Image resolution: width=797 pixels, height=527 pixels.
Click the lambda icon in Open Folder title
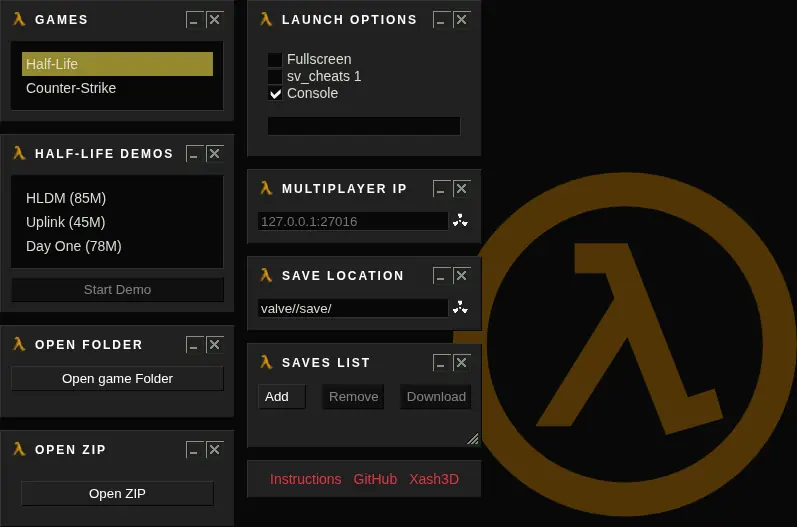[19, 344]
